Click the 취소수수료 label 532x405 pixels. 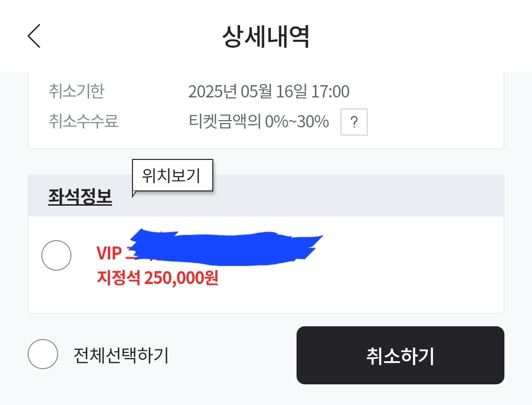click(x=83, y=121)
